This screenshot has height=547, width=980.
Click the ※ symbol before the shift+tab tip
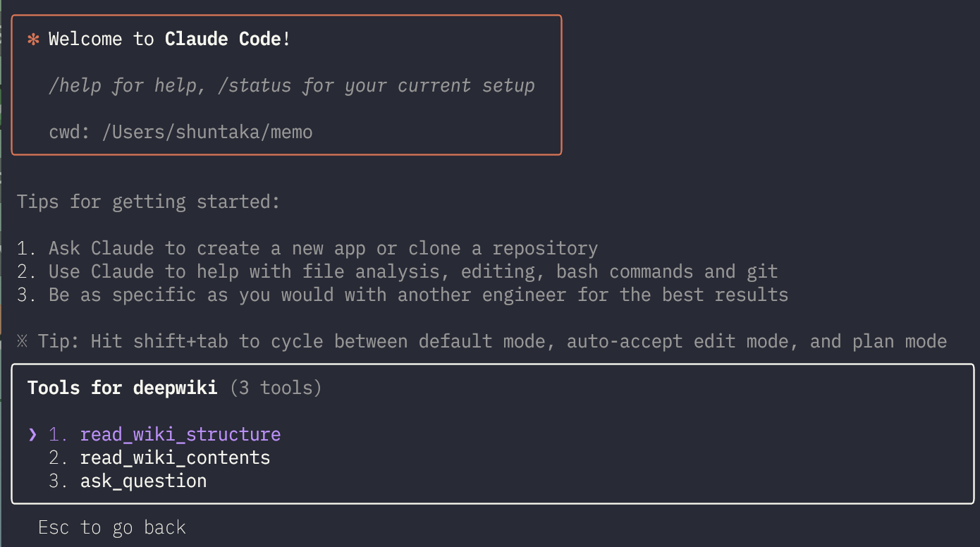click(x=23, y=342)
